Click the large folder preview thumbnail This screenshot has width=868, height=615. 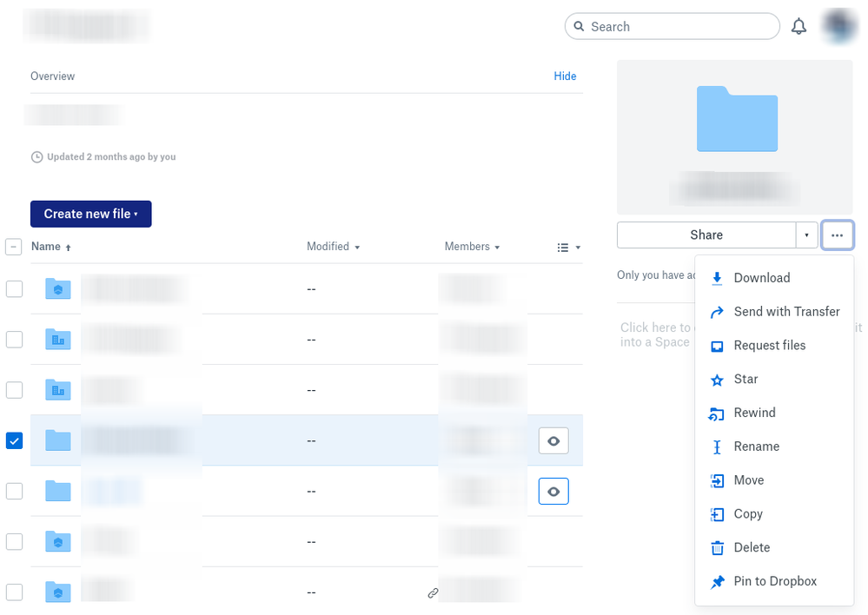tap(737, 119)
